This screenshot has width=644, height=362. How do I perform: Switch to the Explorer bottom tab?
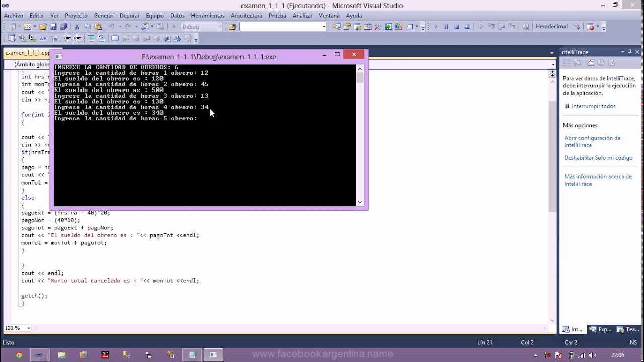click(600, 330)
